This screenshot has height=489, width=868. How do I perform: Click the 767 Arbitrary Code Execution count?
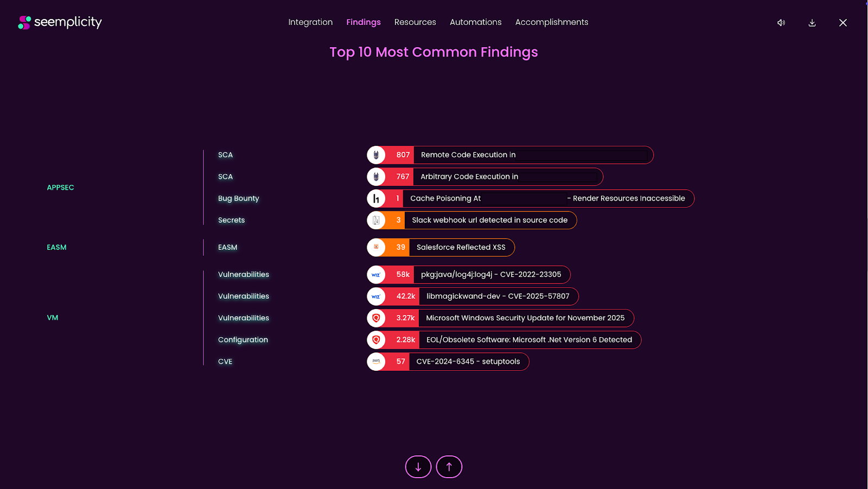pyautogui.click(x=403, y=177)
